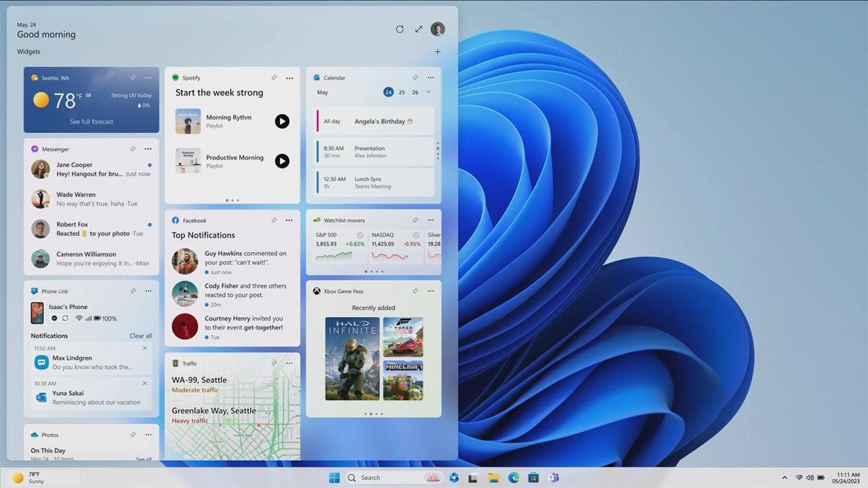Open Halo Infinite from recently added games

(352, 358)
